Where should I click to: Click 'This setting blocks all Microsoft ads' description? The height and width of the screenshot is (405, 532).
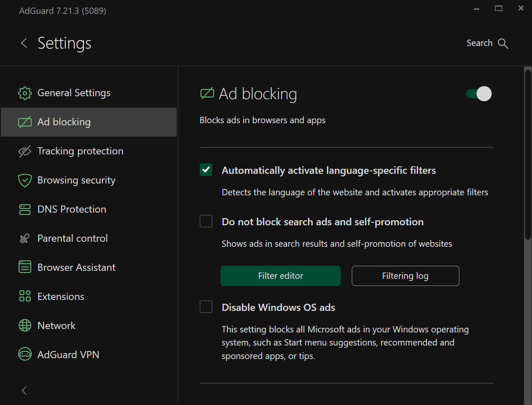pyautogui.click(x=345, y=343)
